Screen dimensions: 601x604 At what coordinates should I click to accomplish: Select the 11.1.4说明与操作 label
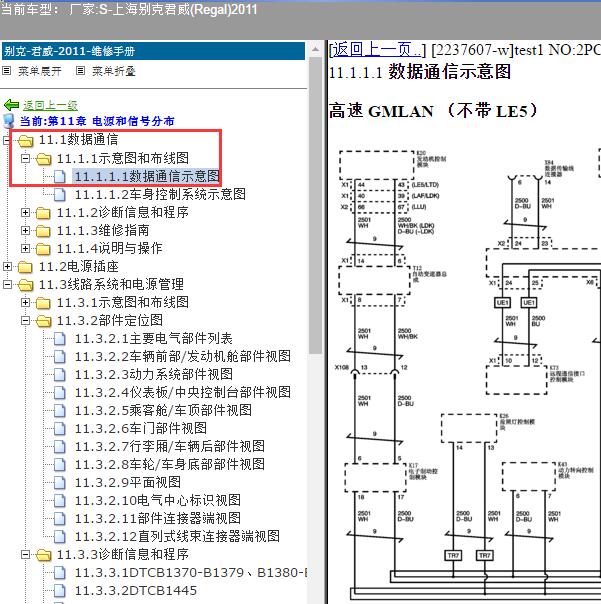tap(109, 248)
